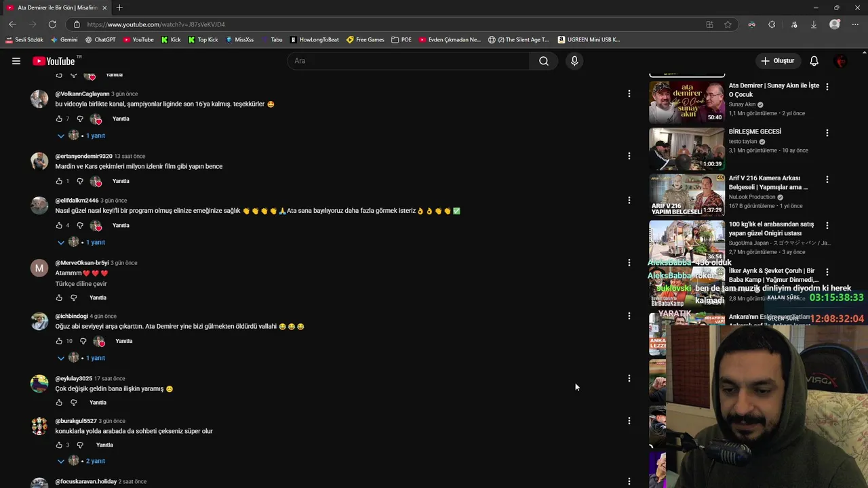Open 'Arif V 216' video thumbnail
The height and width of the screenshot is (488, 868).
point(687,195)
